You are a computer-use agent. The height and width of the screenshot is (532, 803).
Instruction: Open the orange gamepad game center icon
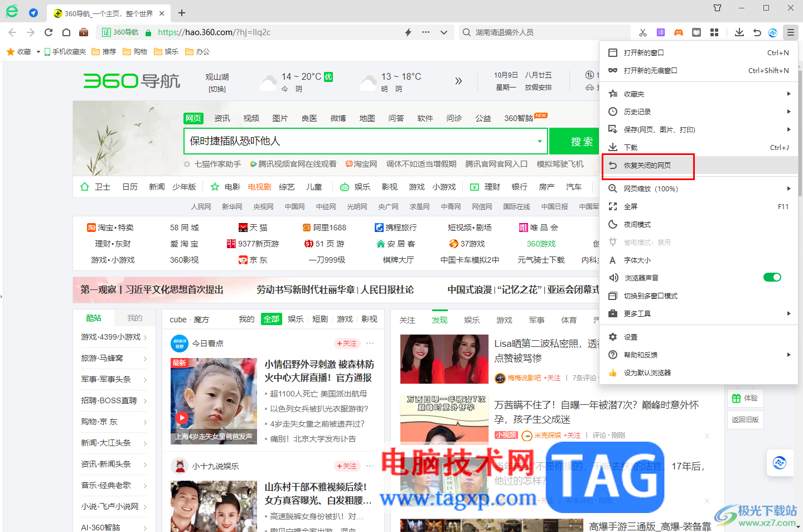(679, 32)
